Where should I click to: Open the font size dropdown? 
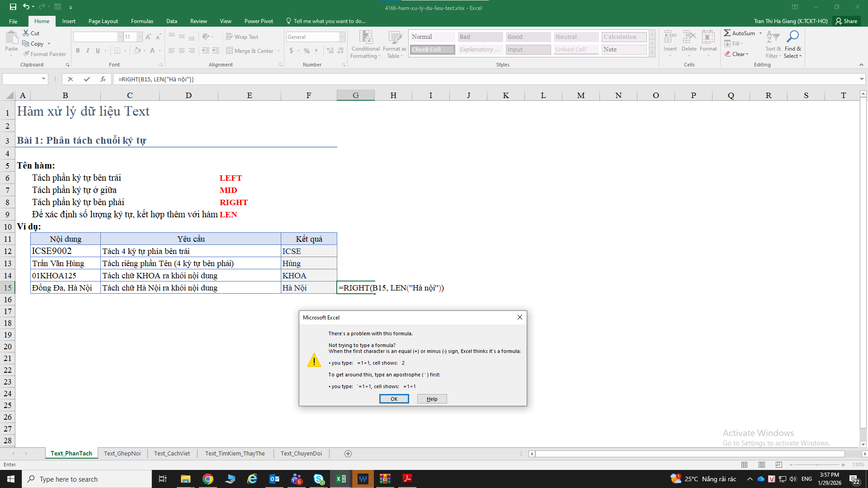[140, 37]
